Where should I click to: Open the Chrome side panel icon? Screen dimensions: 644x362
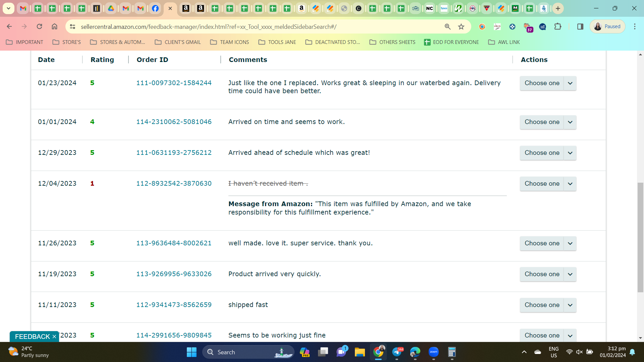coord(580,26)
